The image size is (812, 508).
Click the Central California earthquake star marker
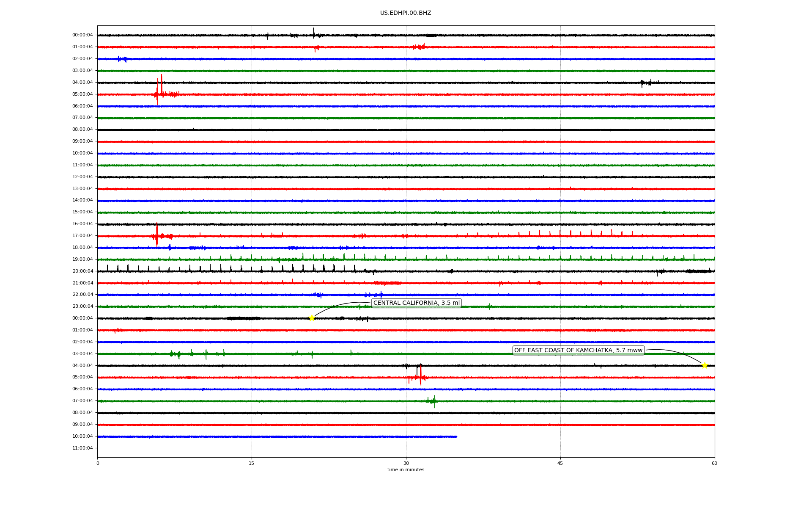[x=312, y=318]
